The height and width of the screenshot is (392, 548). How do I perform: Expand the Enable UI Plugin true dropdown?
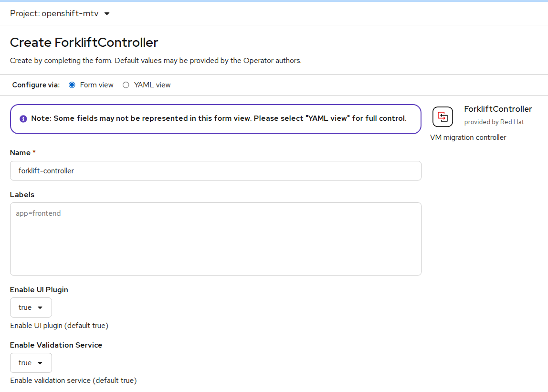(31, 307)
